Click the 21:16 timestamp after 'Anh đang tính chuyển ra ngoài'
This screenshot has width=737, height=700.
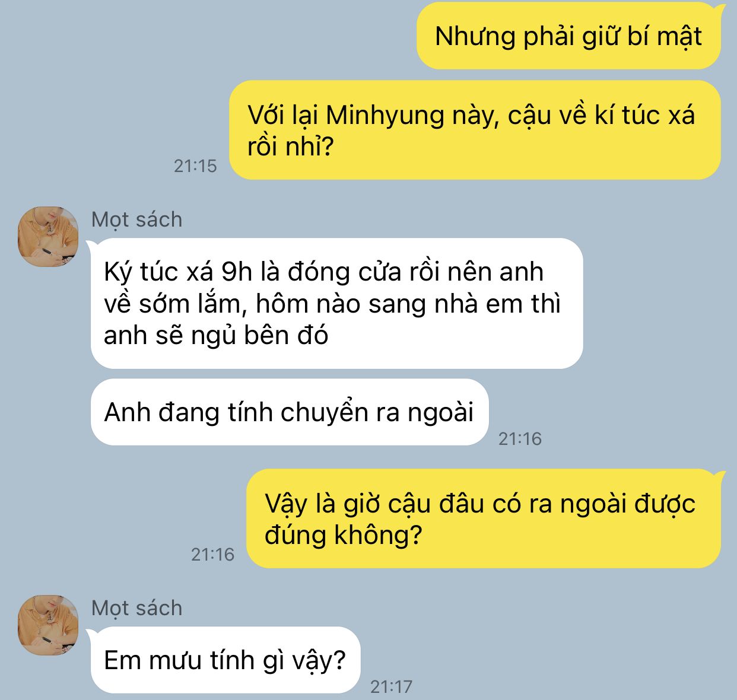pyautogui.click(x=520, y=439)
